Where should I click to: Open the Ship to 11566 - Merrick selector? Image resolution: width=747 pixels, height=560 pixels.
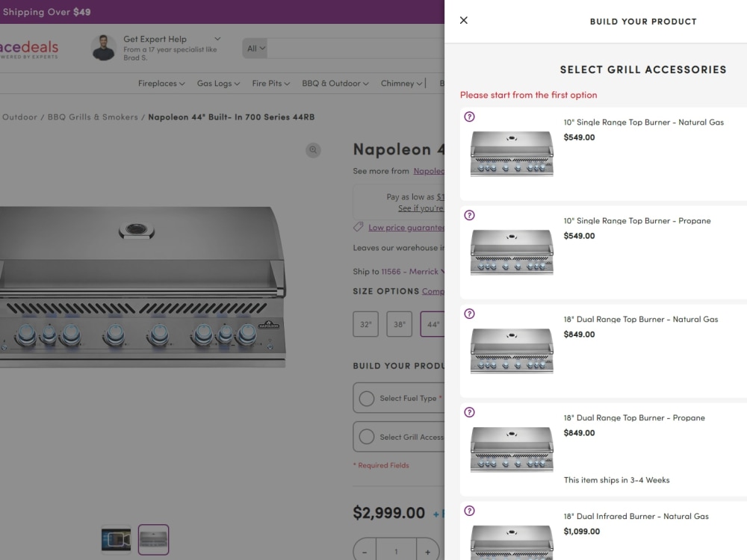(412, 272)
